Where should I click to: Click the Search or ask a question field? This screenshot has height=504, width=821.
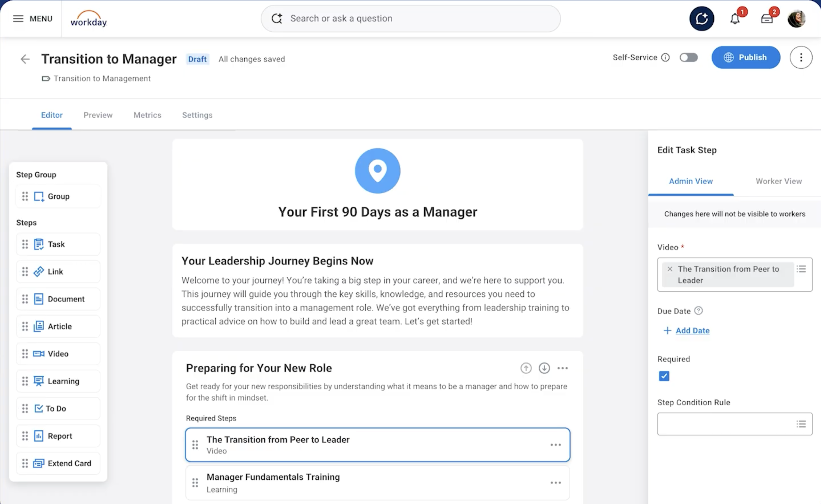410,18
